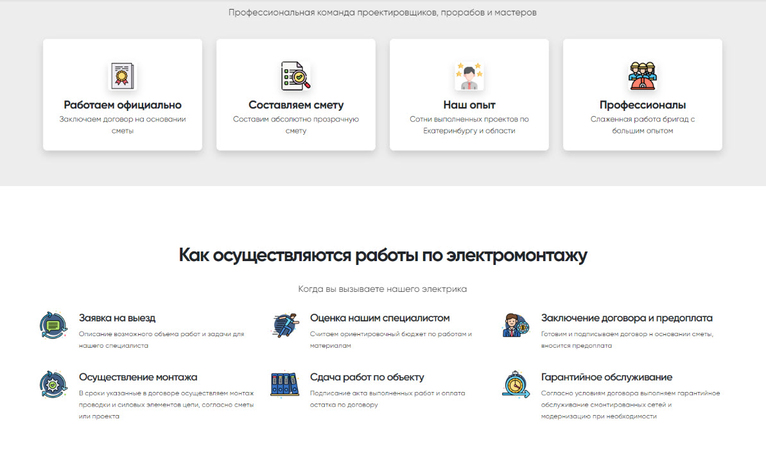This screenshot has width=766, height=451.
Task: Click description Готовим и подписываем договор
Action: coord(627,340)
